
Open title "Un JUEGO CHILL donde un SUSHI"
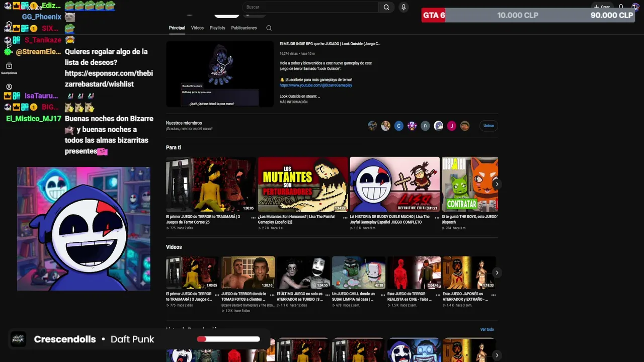click(354, 297)
